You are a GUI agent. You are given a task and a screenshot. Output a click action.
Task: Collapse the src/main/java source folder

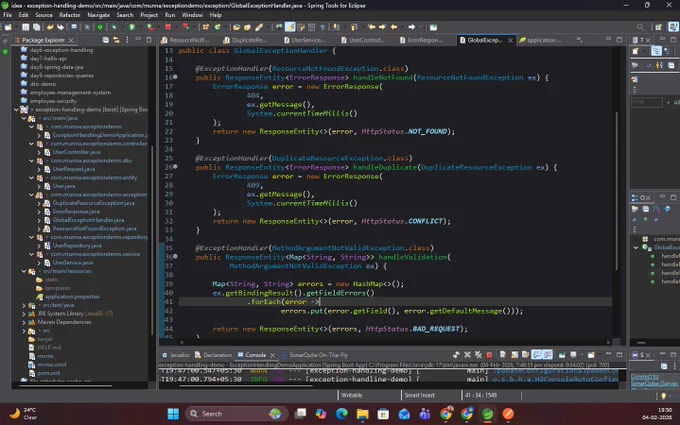tap(24, 118)
